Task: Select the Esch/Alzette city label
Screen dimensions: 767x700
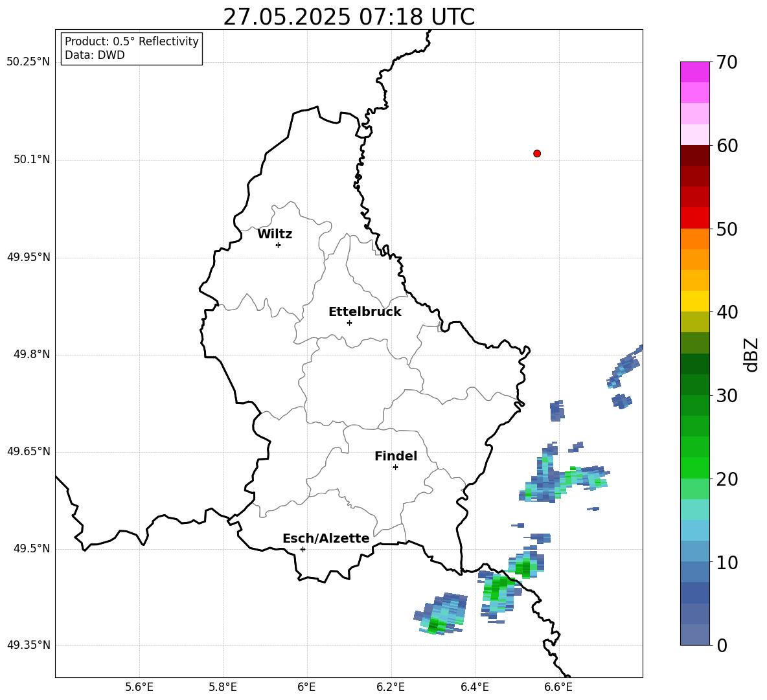Action: [x=326, y=538]
